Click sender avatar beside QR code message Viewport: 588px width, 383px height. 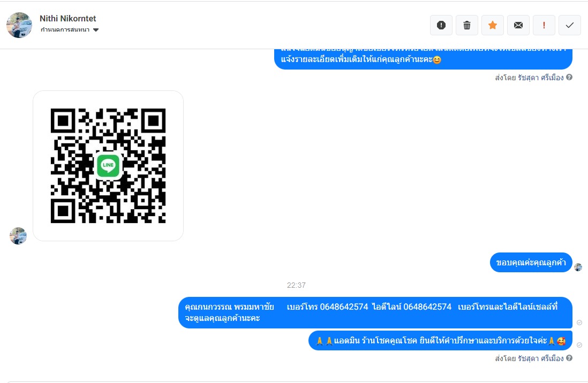pyautogui.click(x=18, y=236)
